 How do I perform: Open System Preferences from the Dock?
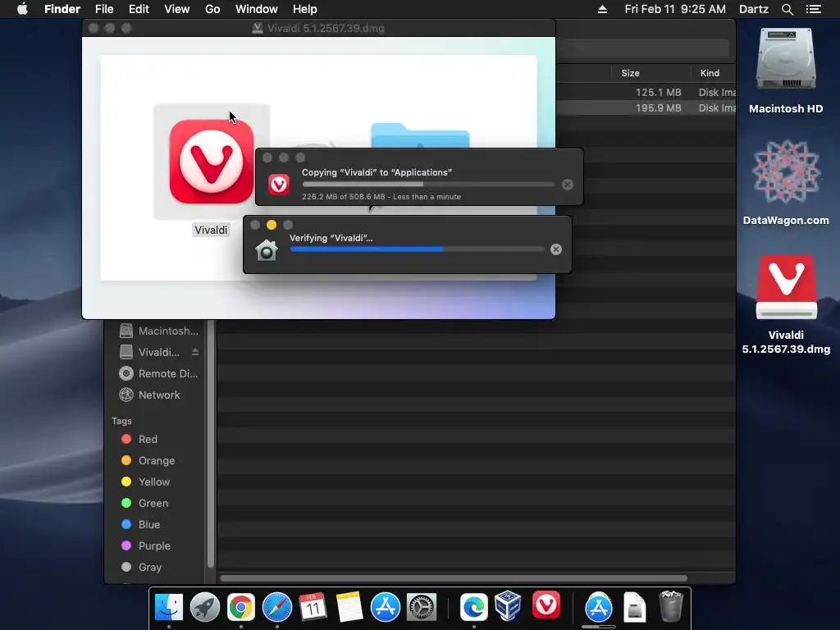[422, 608]
